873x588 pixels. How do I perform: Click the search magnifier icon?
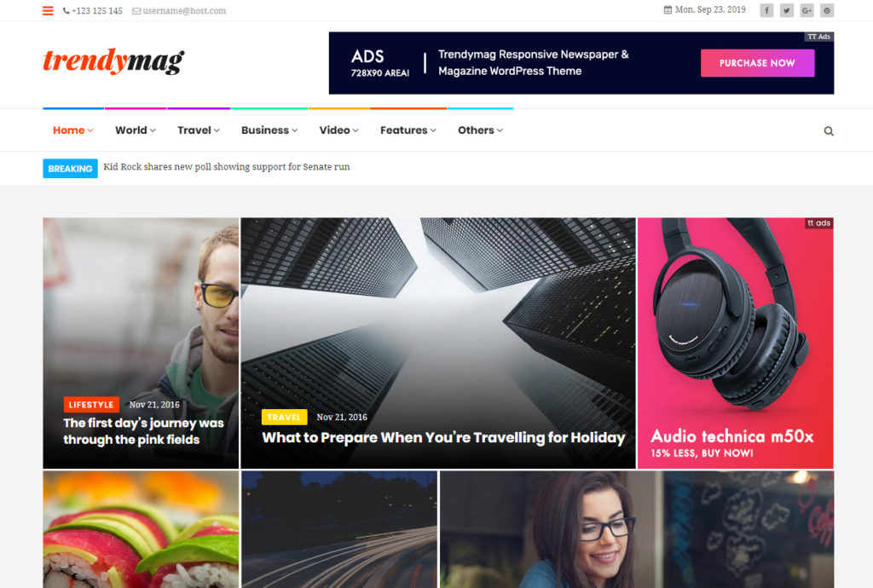[829, 131]
